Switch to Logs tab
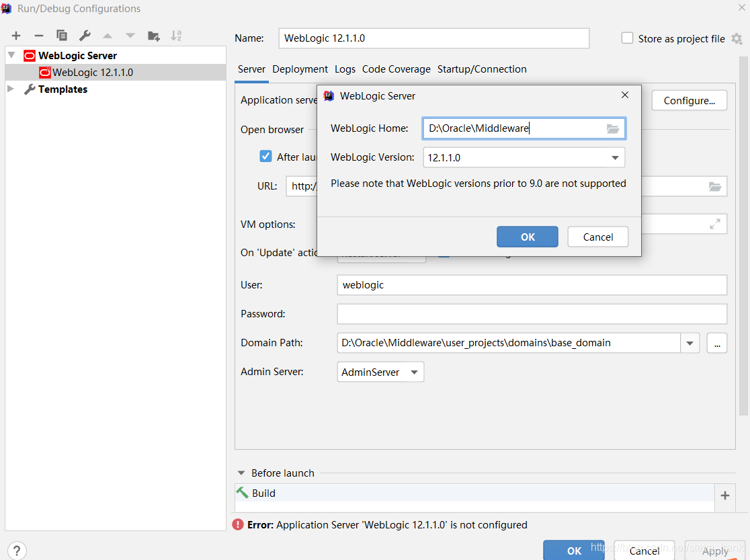This screenshot has height=560, width=750. pyautogui.click(x=345, y=69)
